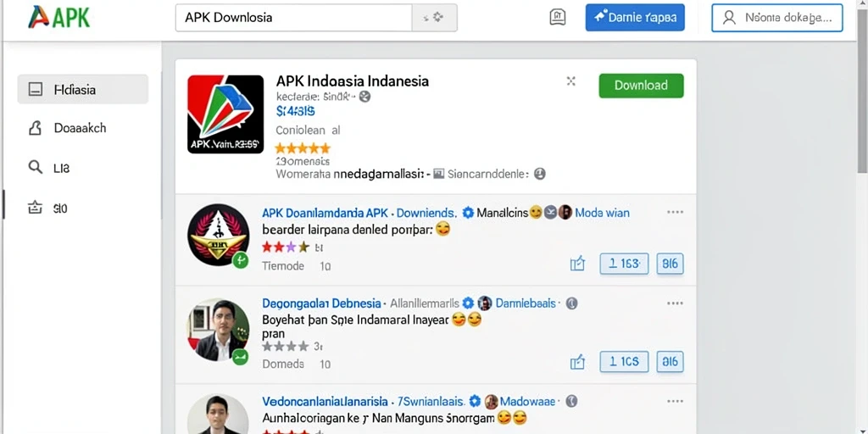868x434 pixels.
Task: Click the '8l6' button in the Degongaolaɪ row
Action: coord(670,362)
